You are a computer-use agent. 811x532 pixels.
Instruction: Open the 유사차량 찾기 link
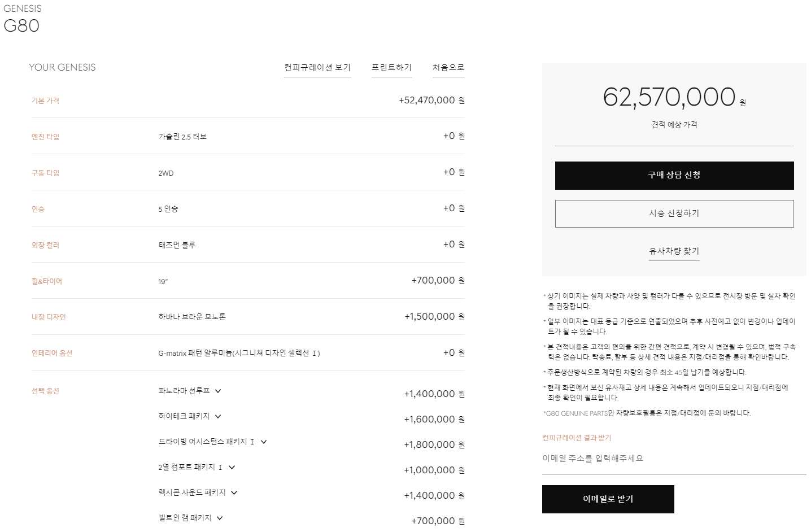tap(674, 251)
